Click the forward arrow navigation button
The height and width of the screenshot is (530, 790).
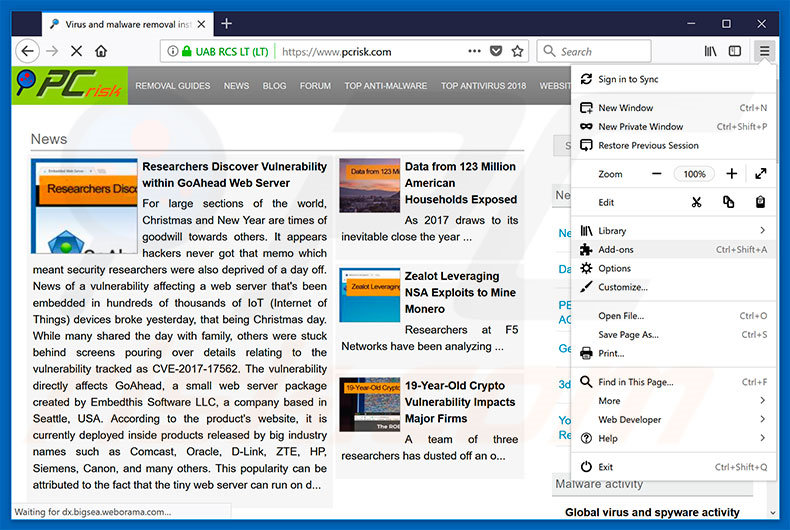click(52, 51)
